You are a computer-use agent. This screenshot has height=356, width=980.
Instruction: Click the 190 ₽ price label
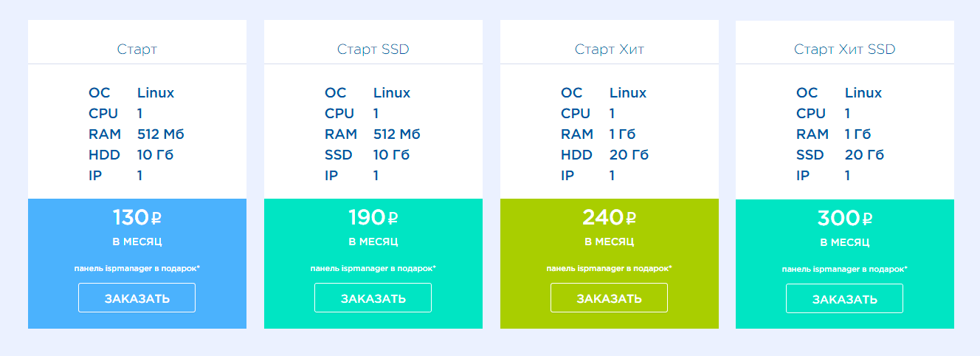coord(373,217)
